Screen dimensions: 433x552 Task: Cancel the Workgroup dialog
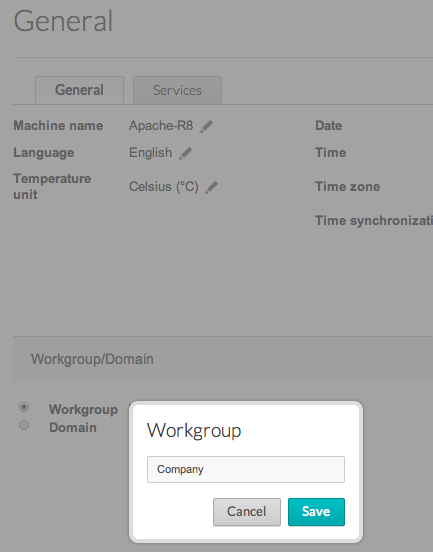click(x=247, y=512)
